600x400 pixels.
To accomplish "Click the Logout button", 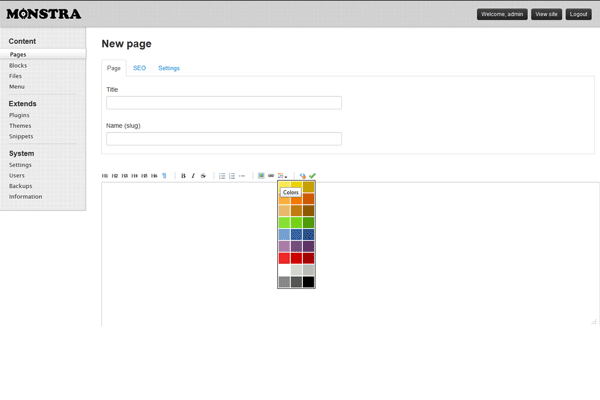I will point(578,14).
